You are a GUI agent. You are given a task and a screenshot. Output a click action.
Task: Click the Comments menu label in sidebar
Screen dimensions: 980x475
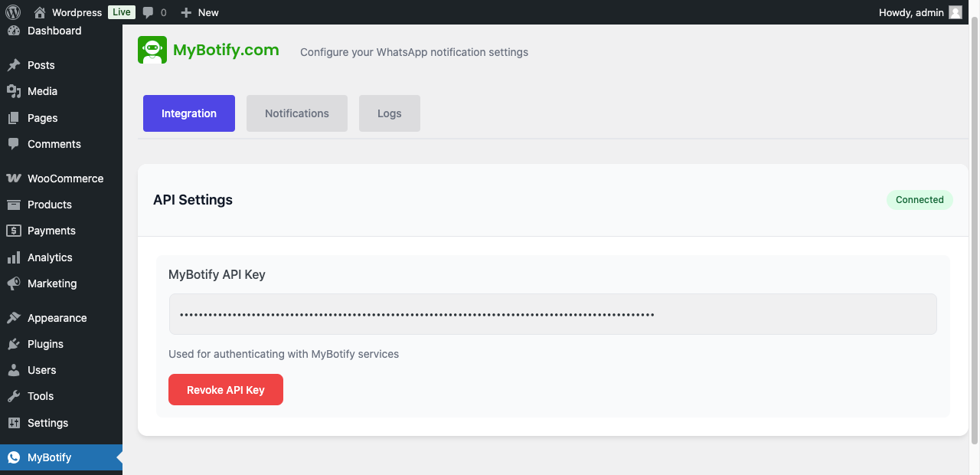coord(54,144)
